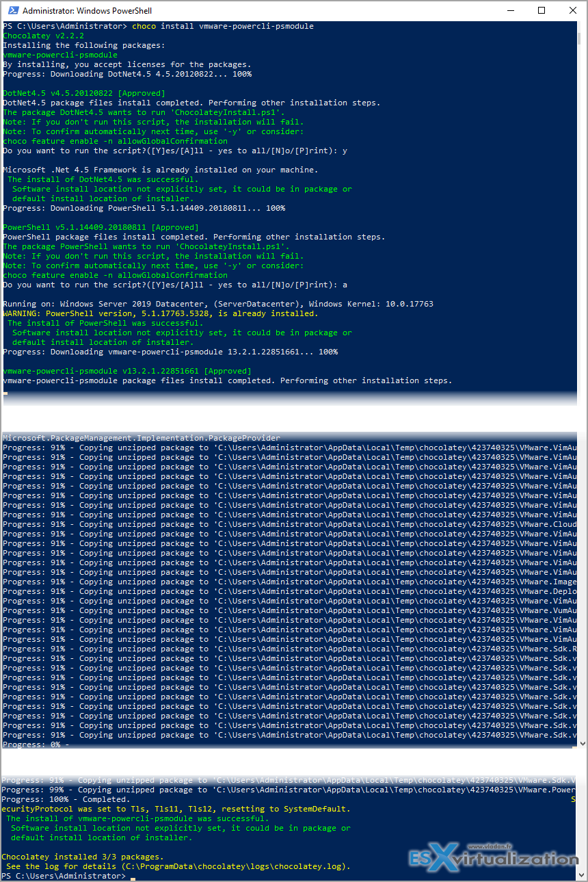
Task: Click "Running on: Windows Server 2019 Datacenter" line
Action: (218, 304)
